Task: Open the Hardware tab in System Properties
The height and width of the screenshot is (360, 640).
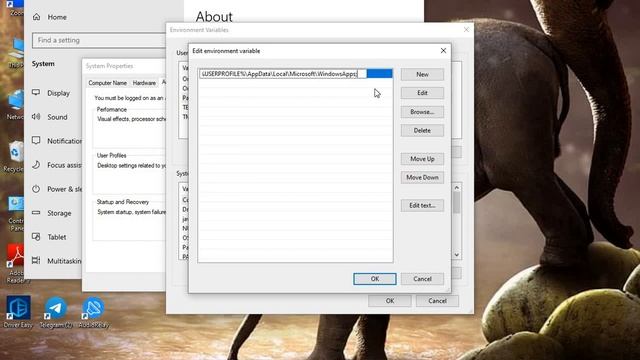Action: point(144,83)
